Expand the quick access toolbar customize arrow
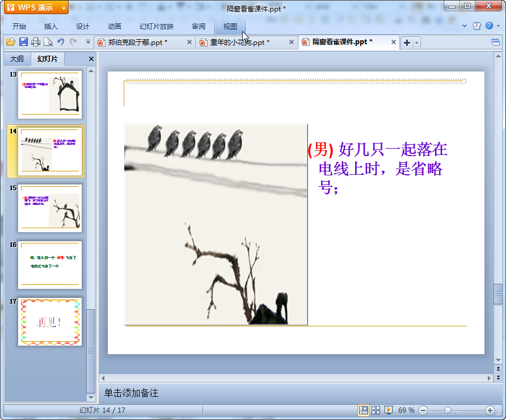The image size is (506, 420). pos(88,42)
